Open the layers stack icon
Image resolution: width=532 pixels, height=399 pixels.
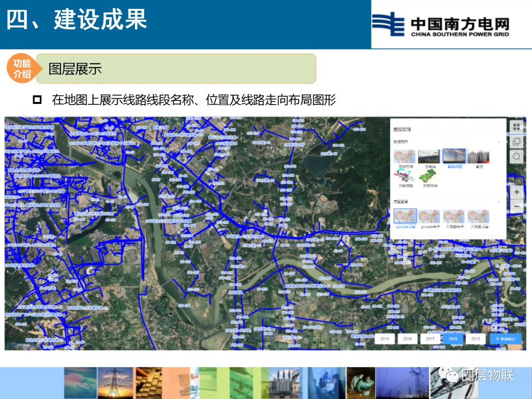pos(516,142)
